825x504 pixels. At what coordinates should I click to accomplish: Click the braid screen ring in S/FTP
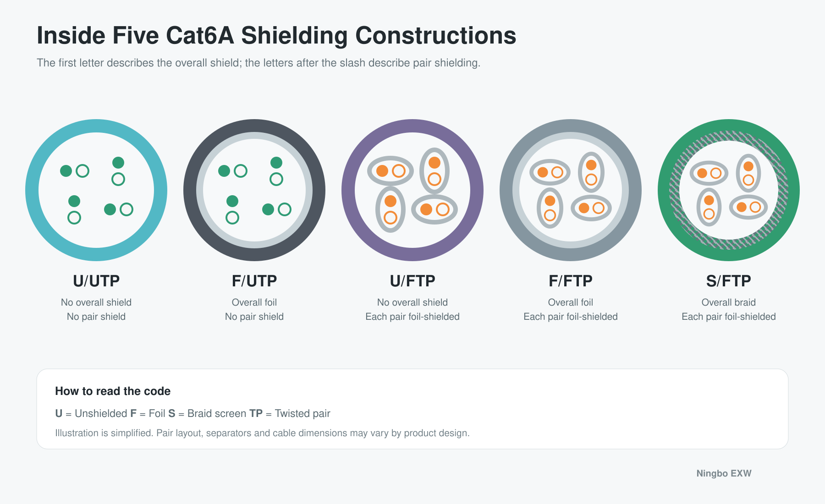(x=729, y=136)
